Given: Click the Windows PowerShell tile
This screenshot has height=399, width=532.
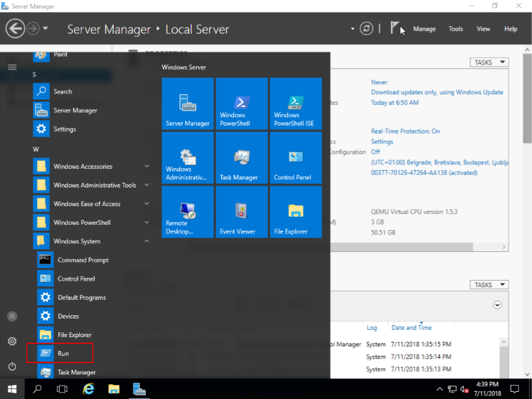Looking at the screenshot, I should tap(241, 104).
